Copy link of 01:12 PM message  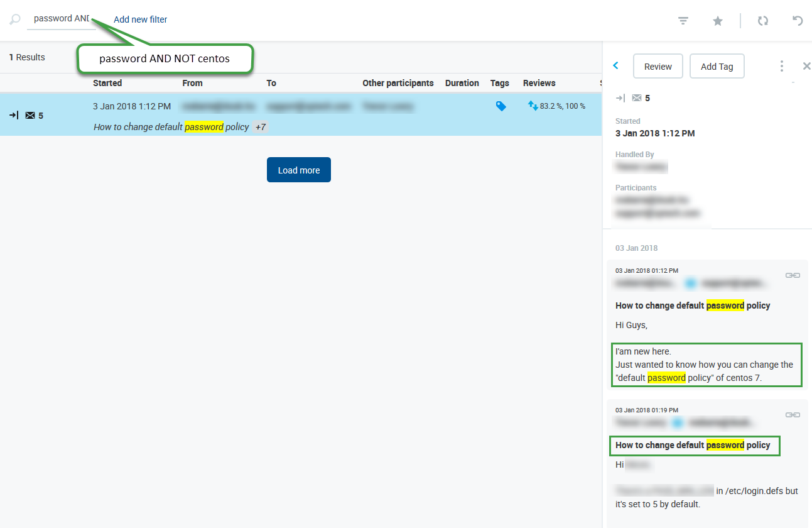[x=793, y=275]
